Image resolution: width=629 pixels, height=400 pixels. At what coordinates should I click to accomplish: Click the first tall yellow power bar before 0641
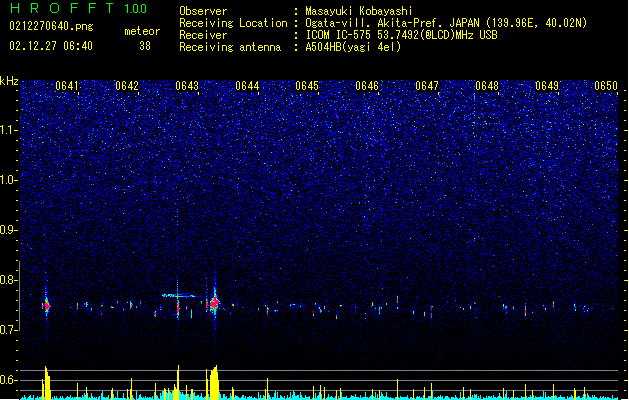coord(46,383)
